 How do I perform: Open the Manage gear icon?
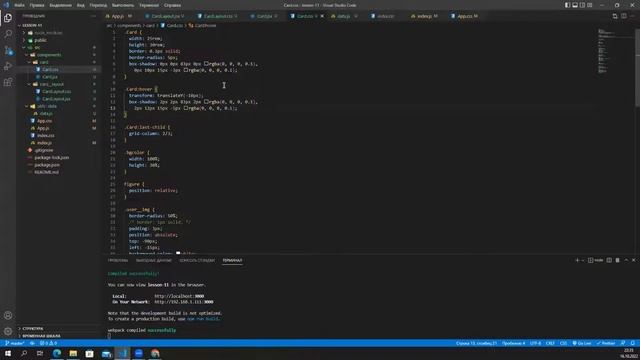(8, 331)
